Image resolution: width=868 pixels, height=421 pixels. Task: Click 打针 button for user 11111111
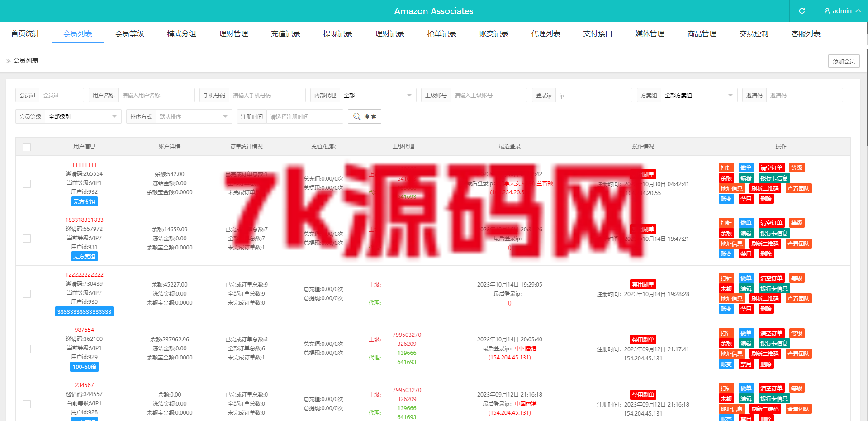tap(726, 168)
